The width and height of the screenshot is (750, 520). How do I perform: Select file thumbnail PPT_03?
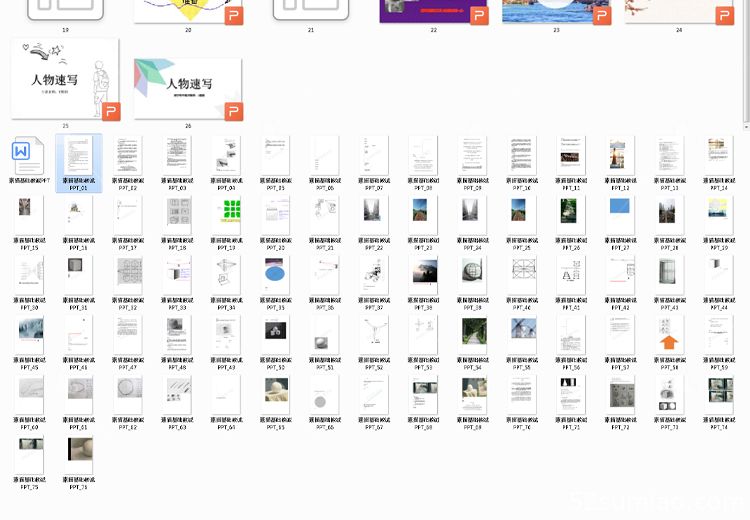tap(177, 155)
